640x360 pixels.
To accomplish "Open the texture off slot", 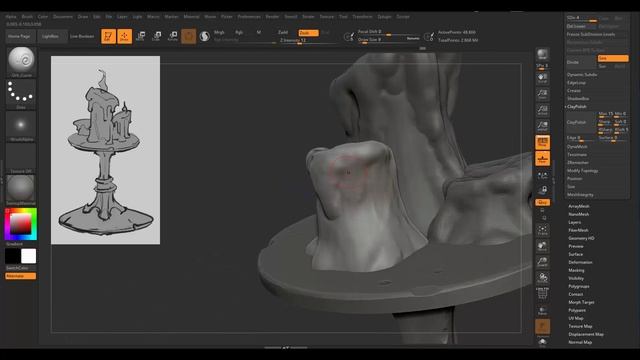I will click(21, 158).
